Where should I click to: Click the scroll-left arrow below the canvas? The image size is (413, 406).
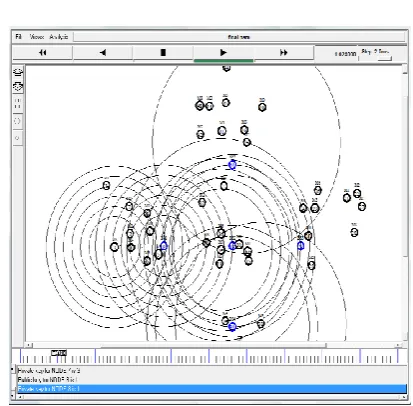tap(29, 345)
